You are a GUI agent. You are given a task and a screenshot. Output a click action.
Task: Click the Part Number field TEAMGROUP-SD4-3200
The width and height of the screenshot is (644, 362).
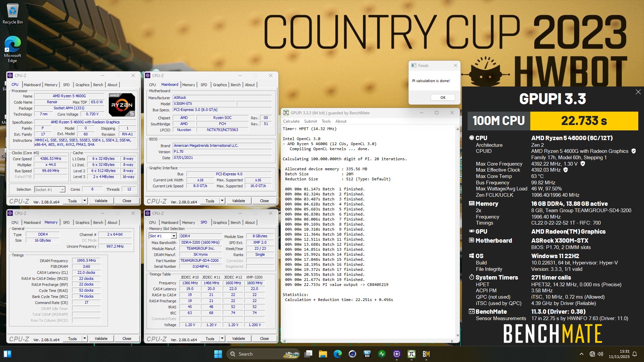201,260
